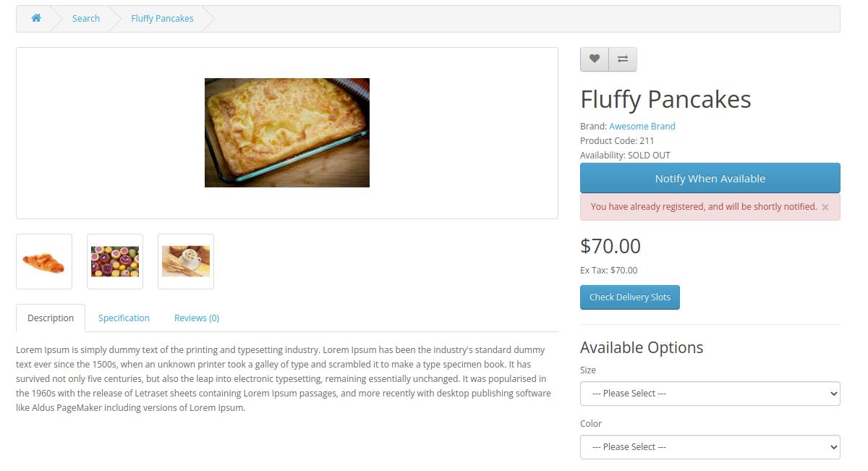Viewport: 868px width, 471px height.
Task: Open the Awesome Brand link
Action: point(642,126)
